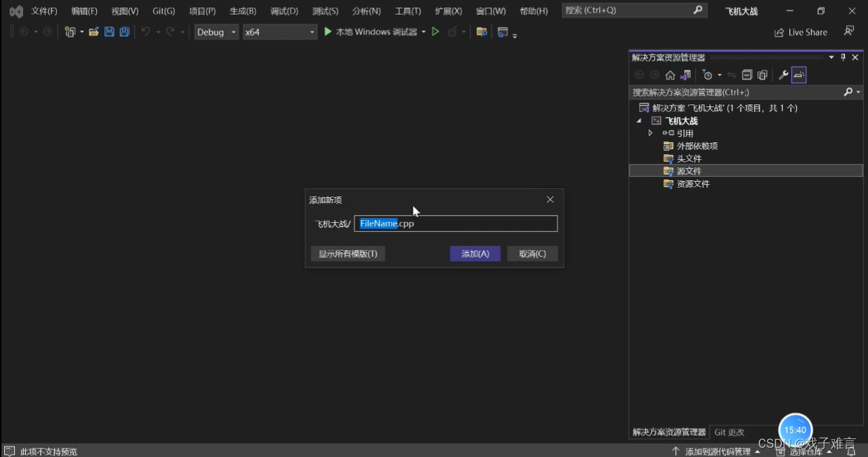Select the 源文件 folder
This screenshot has height=457, width=868.
[746, 171]
